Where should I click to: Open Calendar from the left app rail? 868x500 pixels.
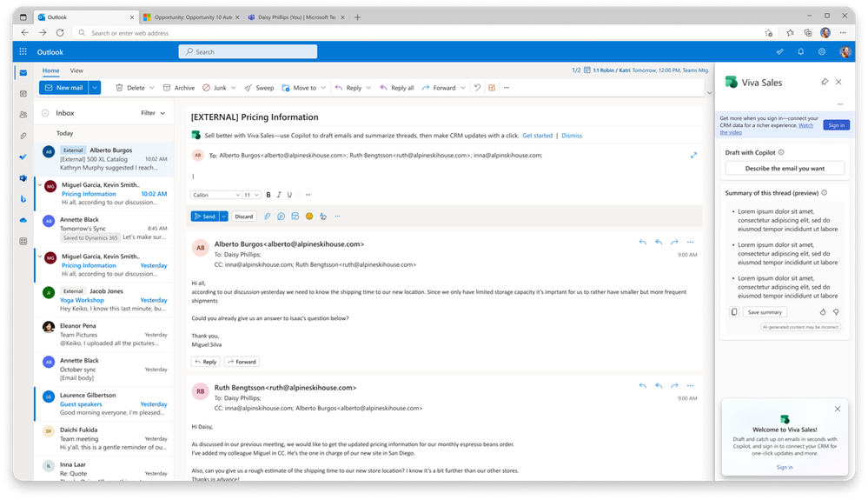(23, 94)
